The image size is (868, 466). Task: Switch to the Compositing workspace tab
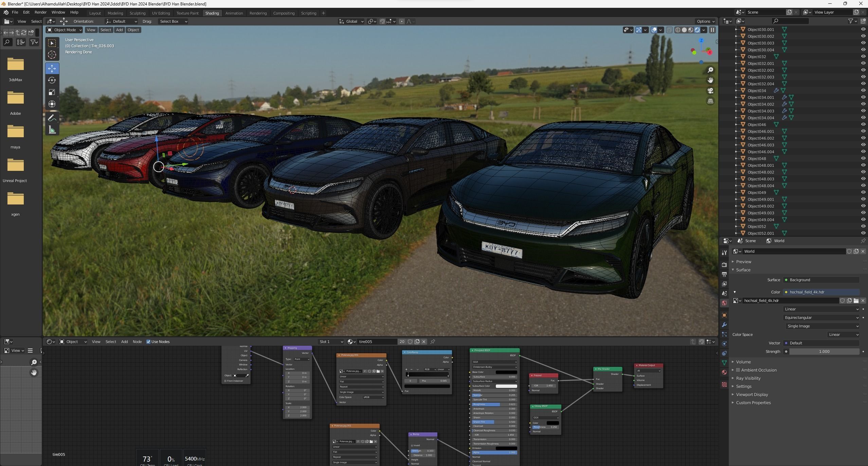(x=284, y=13)
